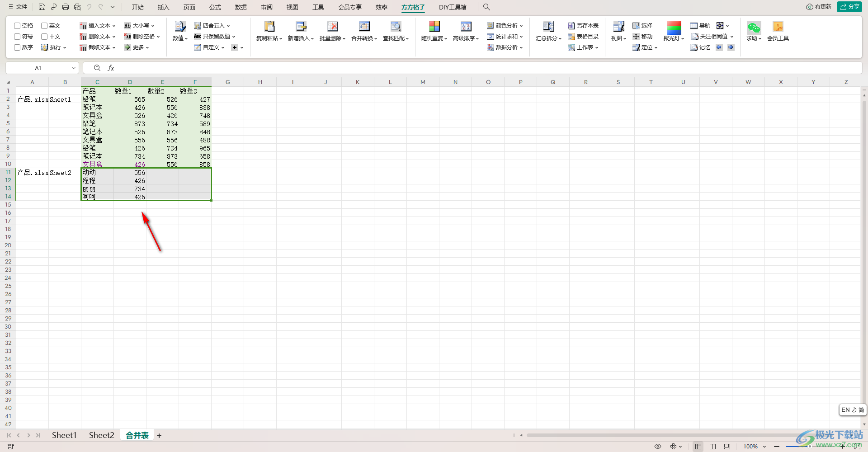This screenshot has width=868, height=452.
Task: Click the Undo arrow icon
Action: pyautogui.click(x=89, y=7)
